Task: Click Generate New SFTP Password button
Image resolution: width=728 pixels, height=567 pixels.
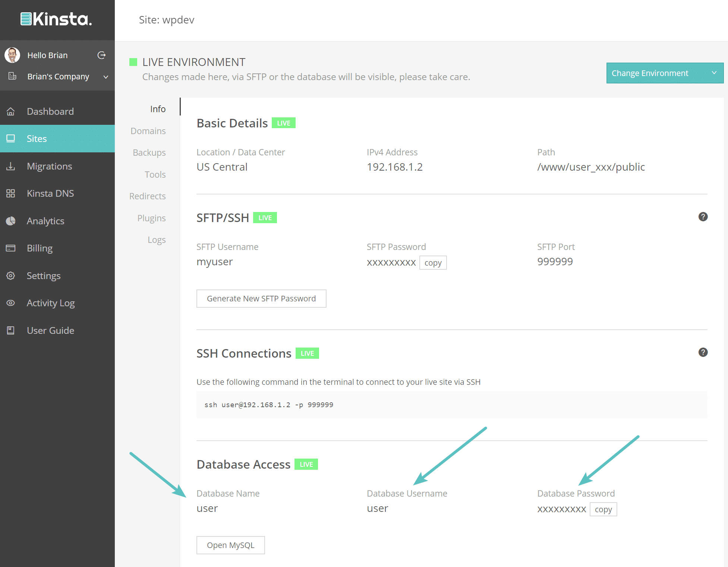Action: (x=261, y=298)
